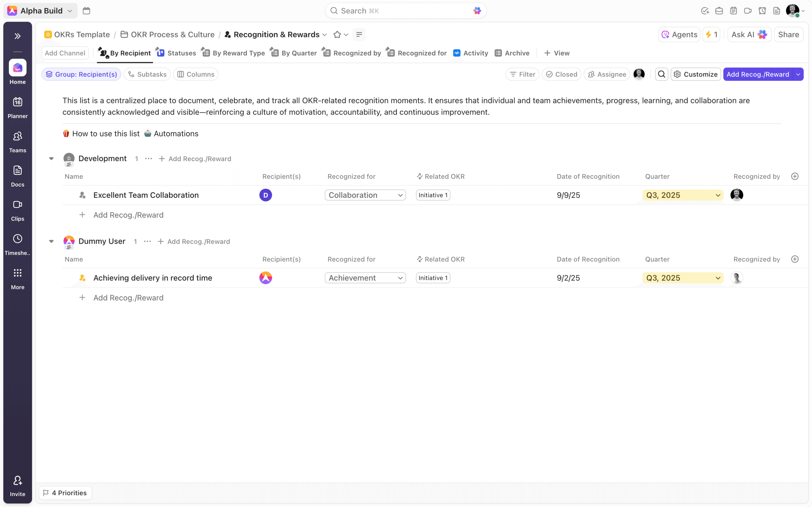Click the Share button

[788, 35]
